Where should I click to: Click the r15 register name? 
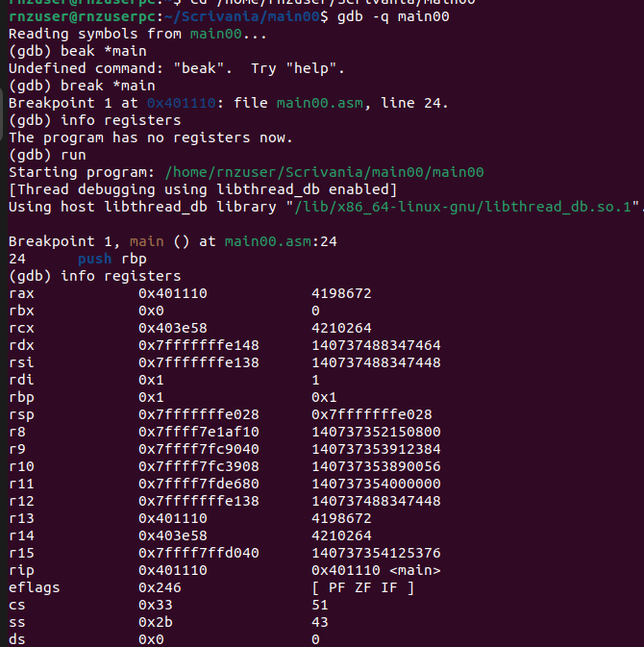(21, 554)
